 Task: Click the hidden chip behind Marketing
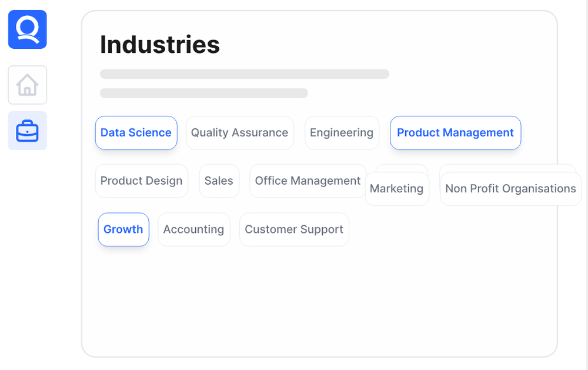click(402, 168)
